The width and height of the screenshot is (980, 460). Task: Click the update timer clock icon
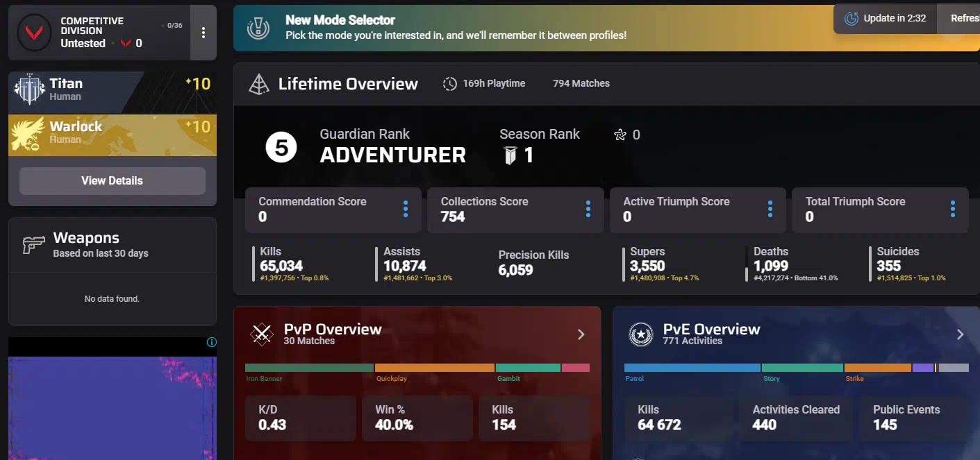pyautogui.click(x=852, y=19)
